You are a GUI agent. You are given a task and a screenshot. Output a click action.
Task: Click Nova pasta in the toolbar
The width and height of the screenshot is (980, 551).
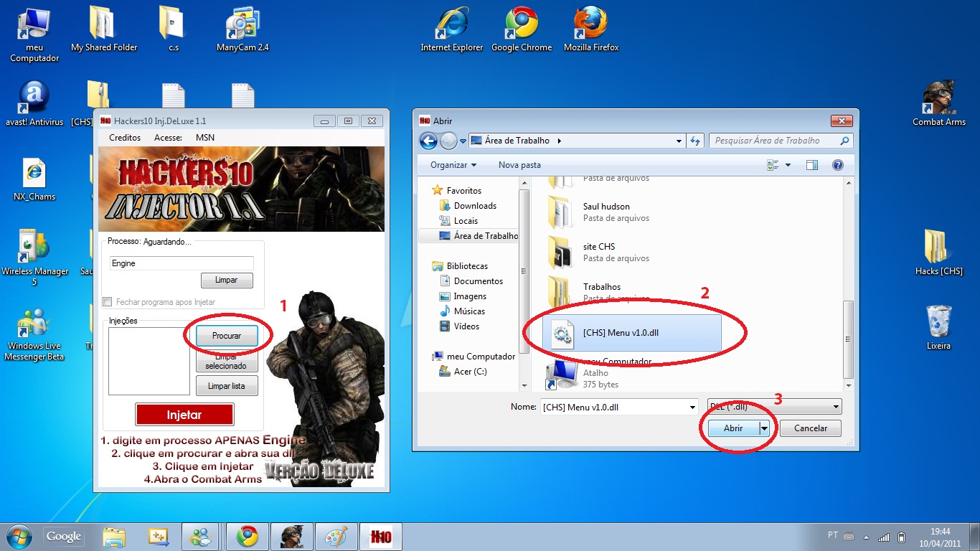click(x=519, y=165)
